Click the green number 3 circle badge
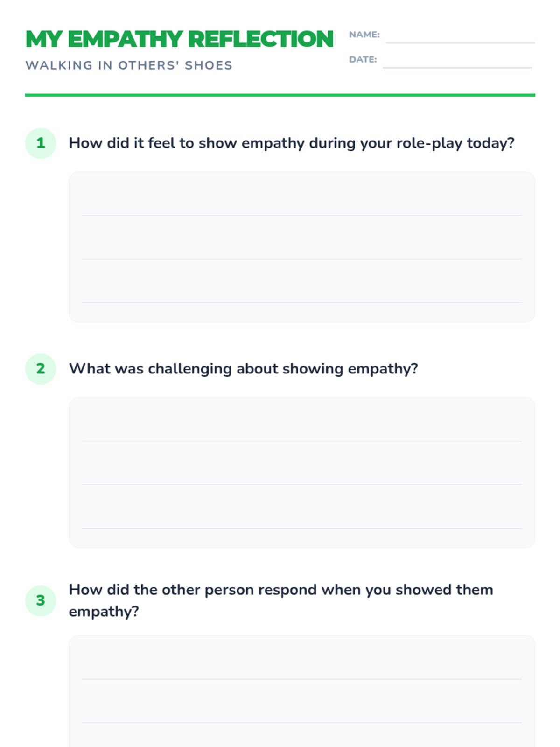Image resolution: width=560 pixels, height=747 pixels. (41, 600)
